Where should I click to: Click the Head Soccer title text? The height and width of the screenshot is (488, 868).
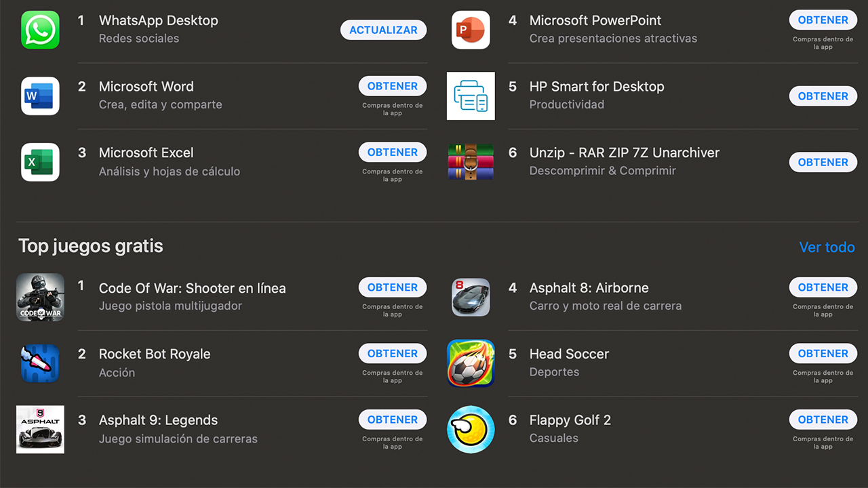569,354
